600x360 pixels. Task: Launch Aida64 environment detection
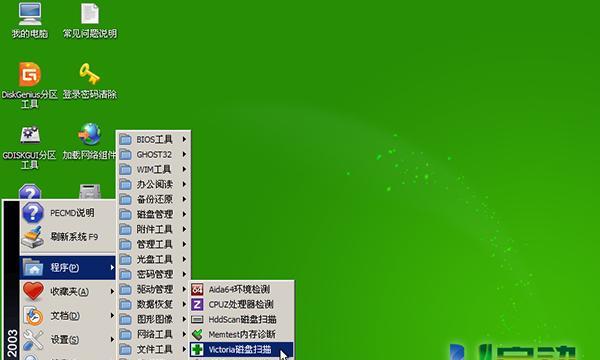pos(242,289)
